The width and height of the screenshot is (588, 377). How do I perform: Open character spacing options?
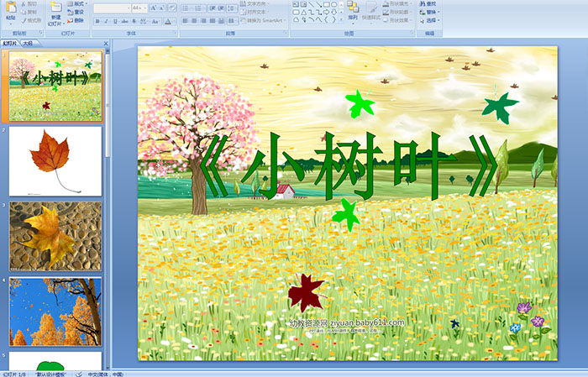click(144, 21)
